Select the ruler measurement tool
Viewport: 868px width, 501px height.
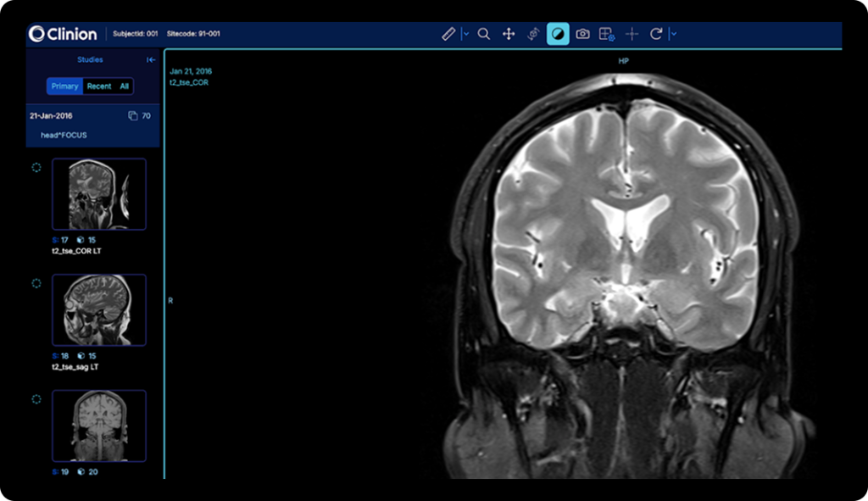click(x=448, y=34)
